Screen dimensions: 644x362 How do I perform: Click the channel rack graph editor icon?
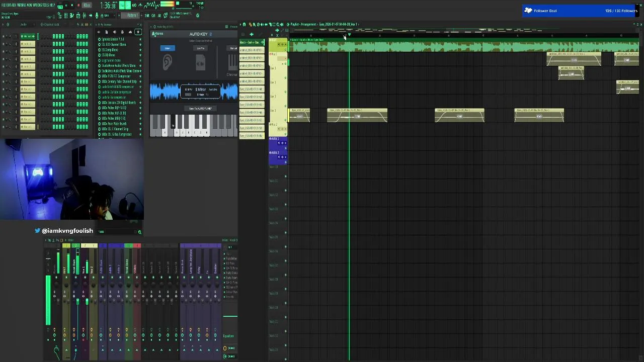(82, 24)
